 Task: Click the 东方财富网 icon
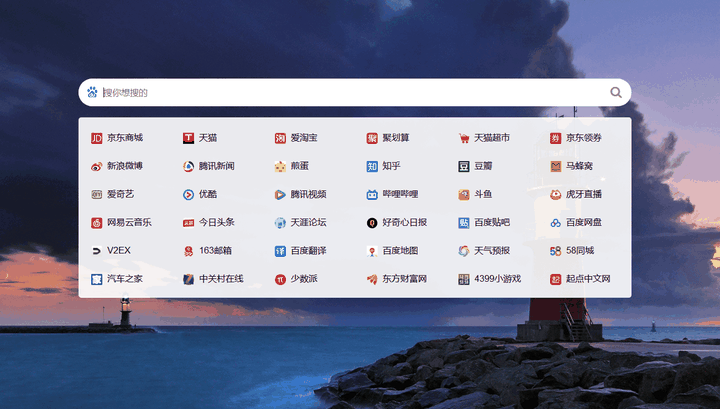pos(372,279)
